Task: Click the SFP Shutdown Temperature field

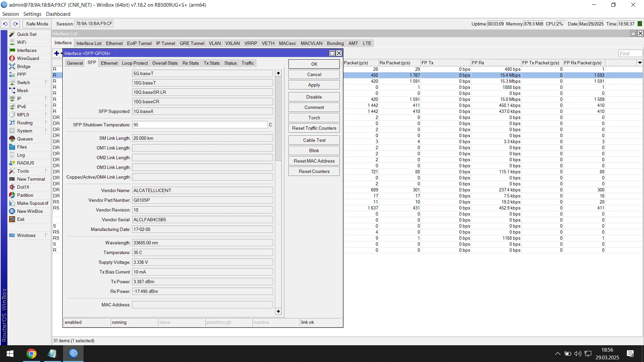Action: pyautogui.click(x=200, y=125)
